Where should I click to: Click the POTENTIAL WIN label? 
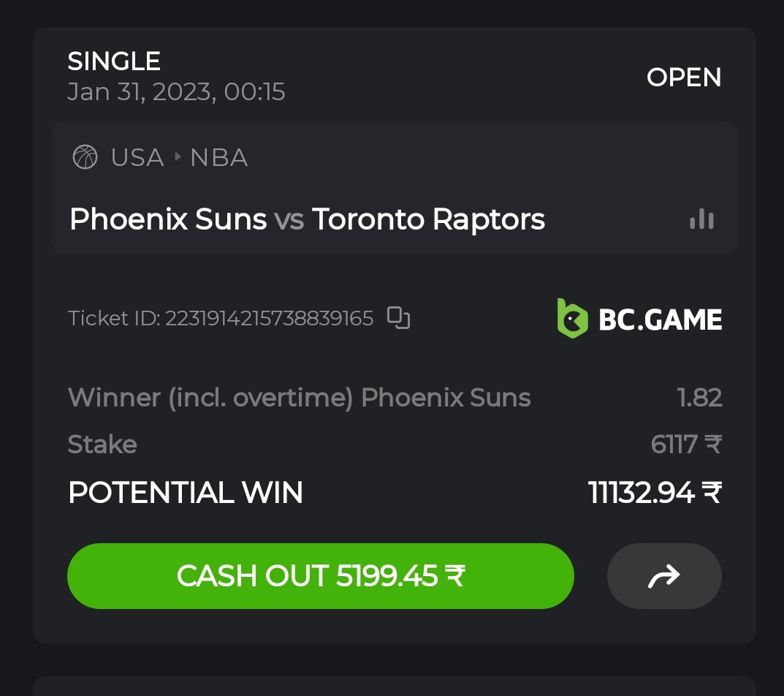(185, 493)
